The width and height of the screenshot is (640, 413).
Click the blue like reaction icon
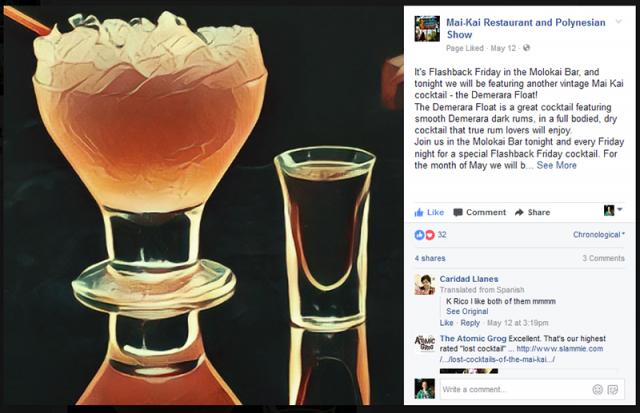pyautogui.click(x=419, y=235)
